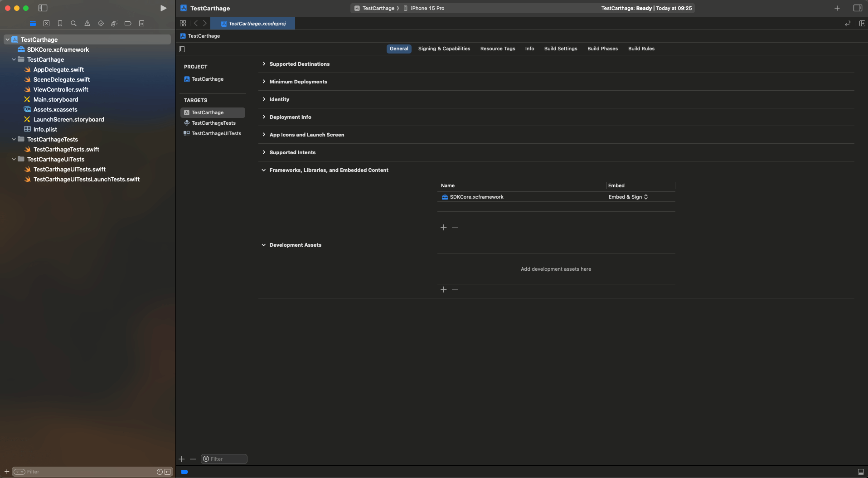Run the project with the play button
The image size is (868, 478).
(x=163, y=8)
